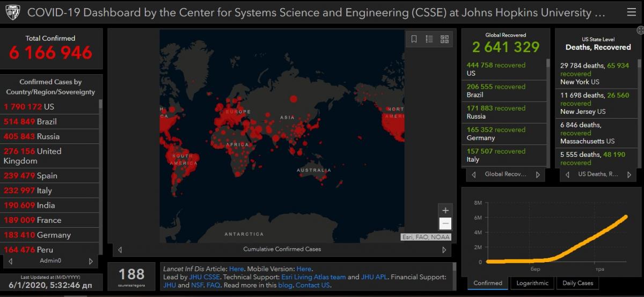Click the Last Updated timestamp 6/1/2020
Image resolution: width=644 pixels, height=297 pixels.
[x=50, y=286]
